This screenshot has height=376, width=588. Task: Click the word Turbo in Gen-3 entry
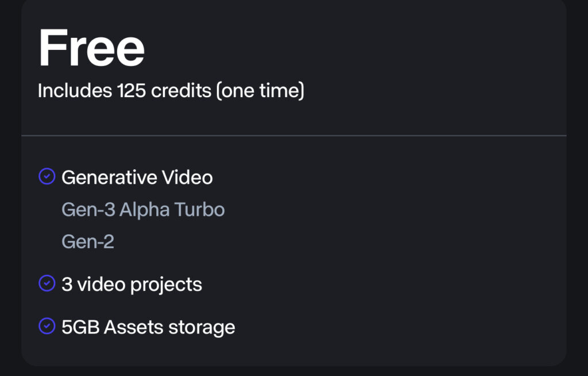[199, 210]
